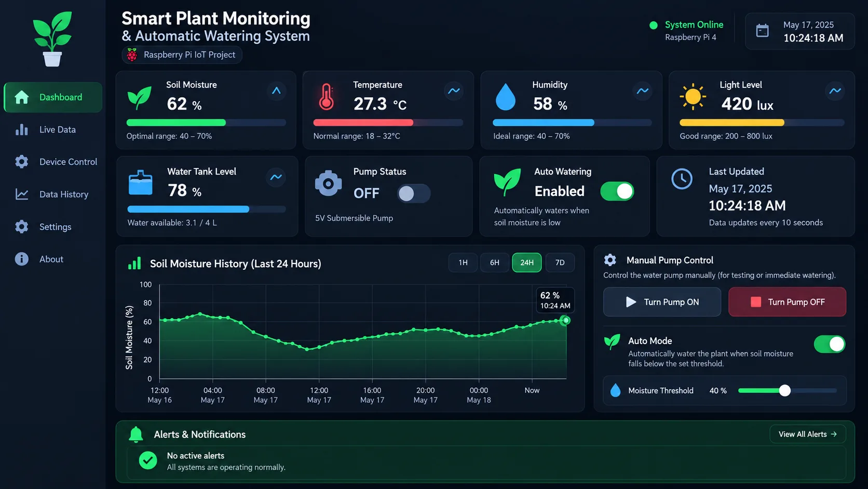Screen dimensions: 868x489
Task: Select the 6H time range tab
Action: click(x=495, y=262)
